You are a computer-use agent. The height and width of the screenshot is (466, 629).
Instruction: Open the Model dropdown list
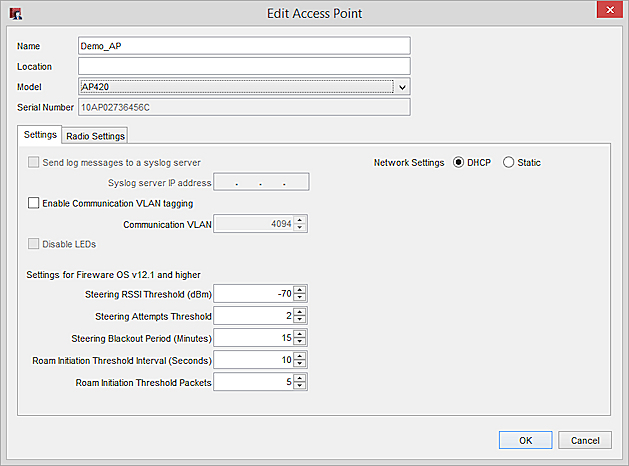402,87
